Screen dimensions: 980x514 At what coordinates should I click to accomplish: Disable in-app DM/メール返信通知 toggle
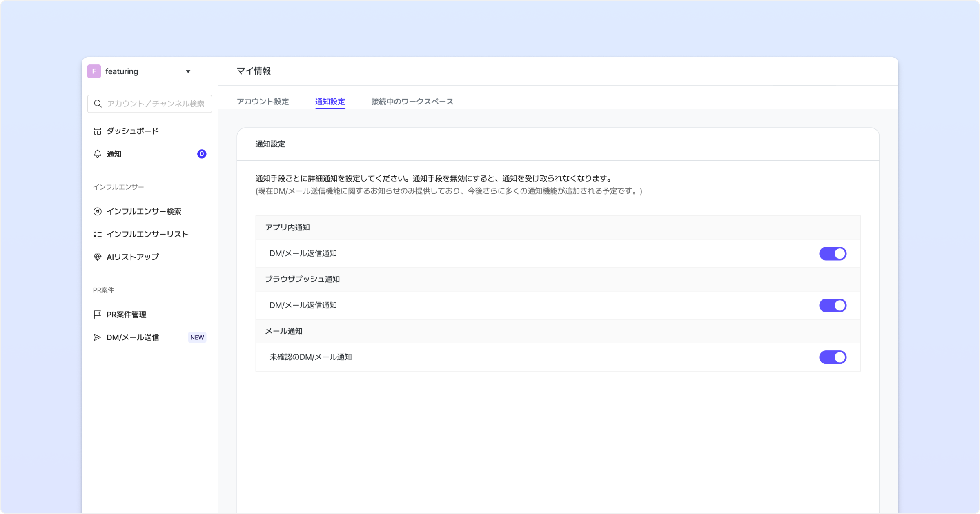click(x=833, y=254)
